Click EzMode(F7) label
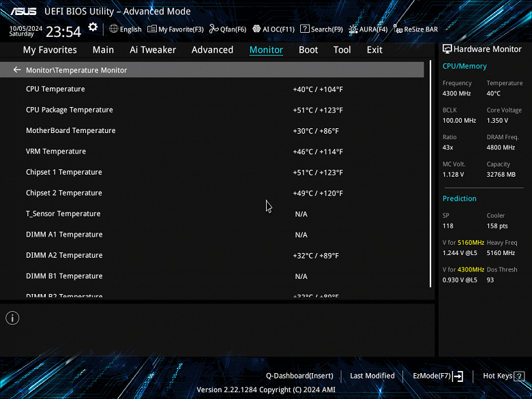 click(x=432, y=376)
